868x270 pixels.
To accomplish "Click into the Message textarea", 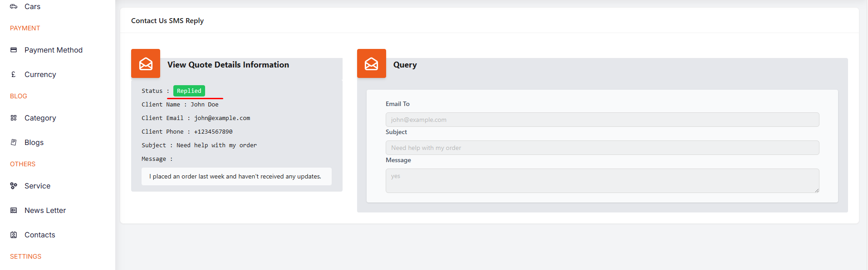I will tap(602, 180).
